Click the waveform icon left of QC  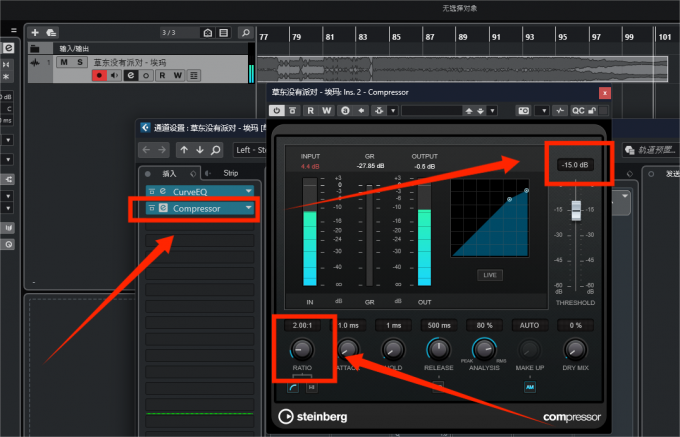click(560, 111)
